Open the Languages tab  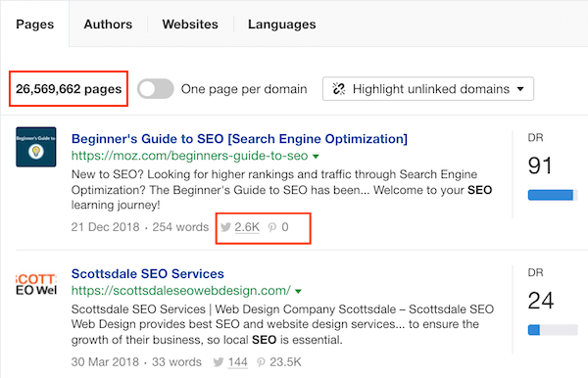pyautogui.click(x=282, y=24)
